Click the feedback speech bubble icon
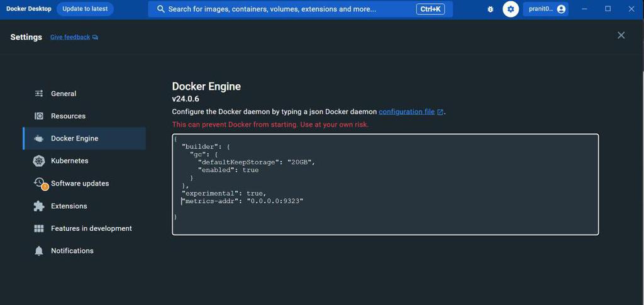Viewport: 644px width, 305px height. (x=96, y=37)
